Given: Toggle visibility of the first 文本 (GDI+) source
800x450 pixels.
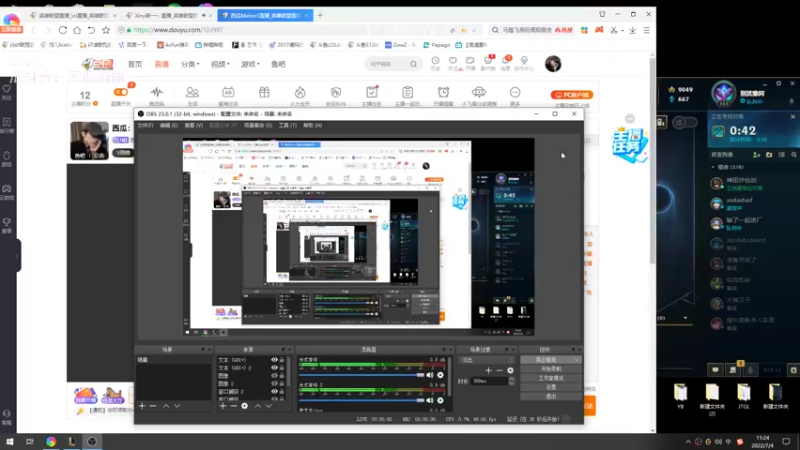Looking at the screenshot, I should pyautogui.click(x=274, y=360).
